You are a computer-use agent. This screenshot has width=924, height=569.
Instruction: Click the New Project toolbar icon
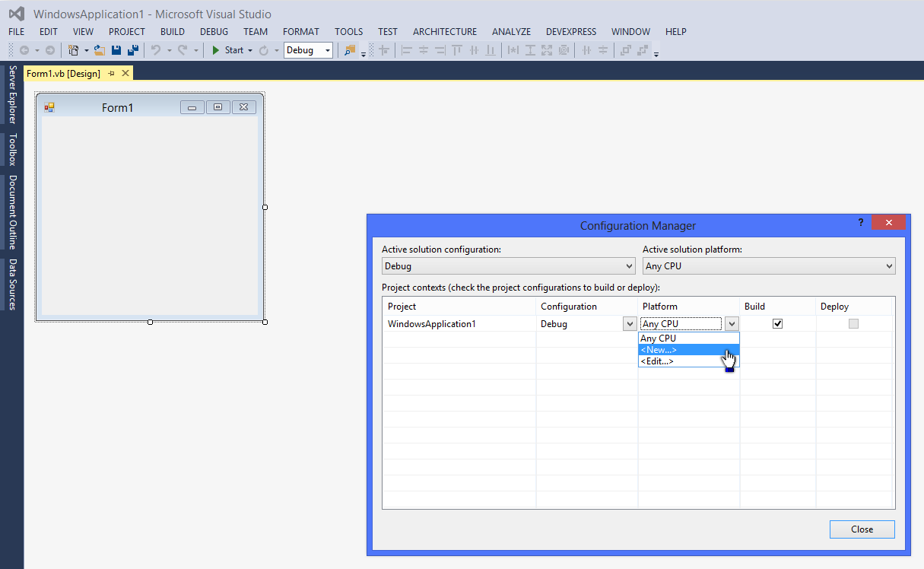click(x=74, y=50)
